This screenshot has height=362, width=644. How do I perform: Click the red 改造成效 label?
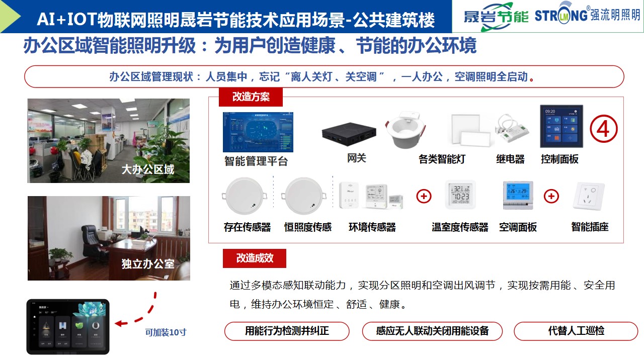click(255, 258)
